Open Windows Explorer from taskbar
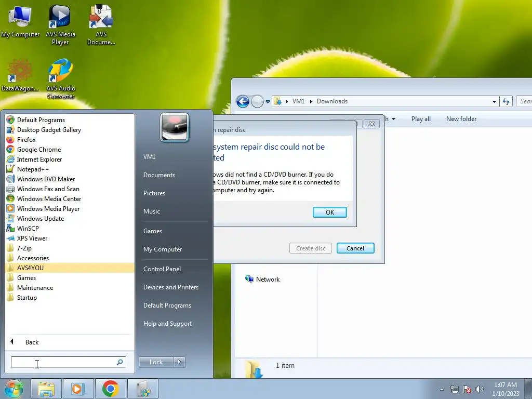The image size is (532, 399). point(46,389)
